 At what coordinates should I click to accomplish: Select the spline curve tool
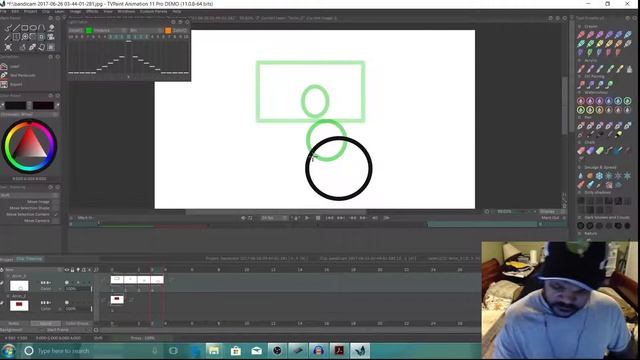coord(42,28)
